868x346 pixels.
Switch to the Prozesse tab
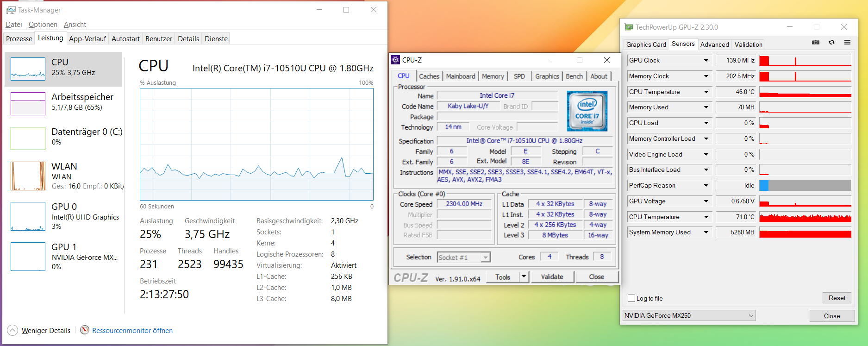(19, 39)
